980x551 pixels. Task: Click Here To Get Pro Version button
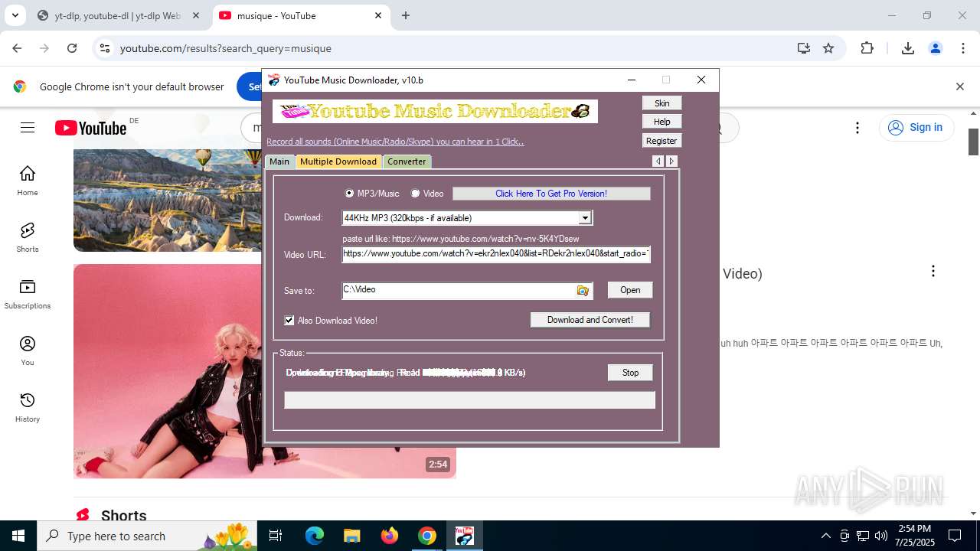(x=551, y=194)
